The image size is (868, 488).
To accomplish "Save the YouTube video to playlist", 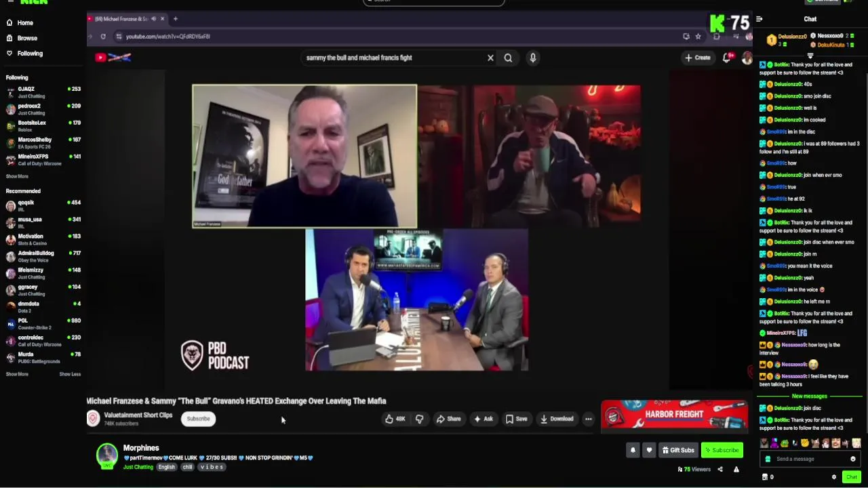I will [x=516, y=419].
